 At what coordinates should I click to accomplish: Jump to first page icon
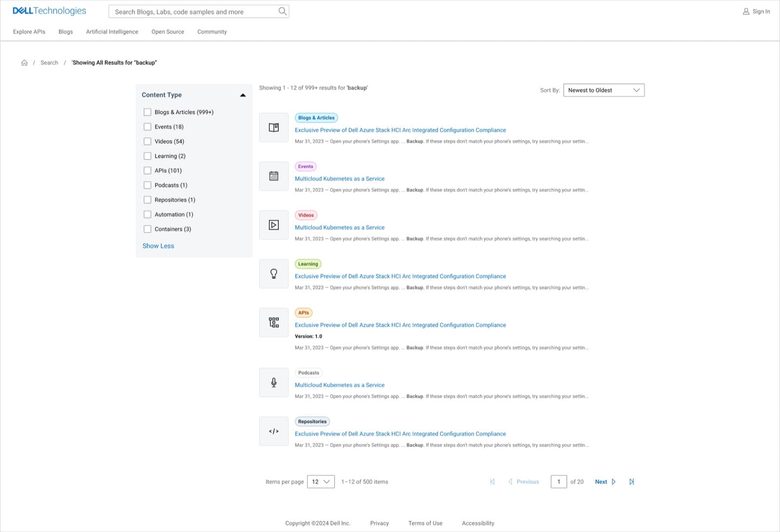492,482
